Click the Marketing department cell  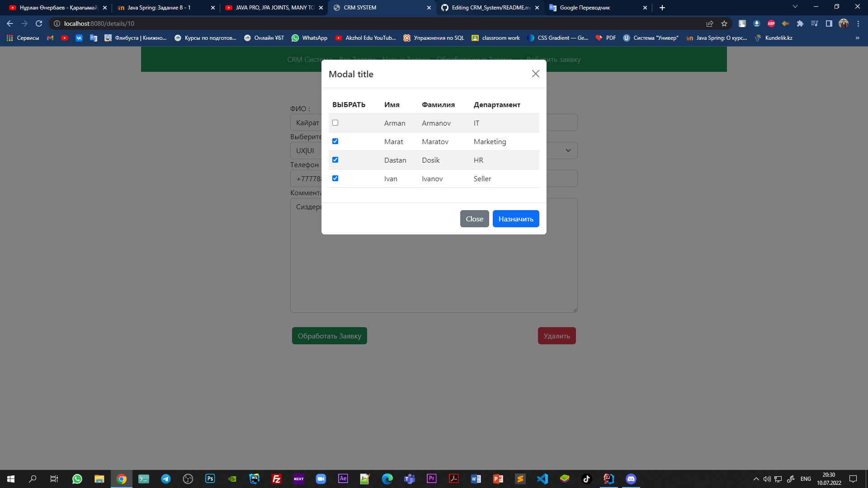click(490, 142)
